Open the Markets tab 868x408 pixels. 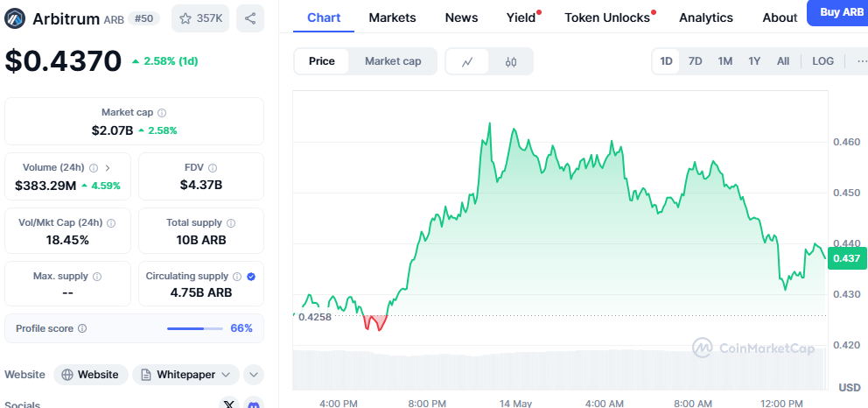click(x=392, y=18)
